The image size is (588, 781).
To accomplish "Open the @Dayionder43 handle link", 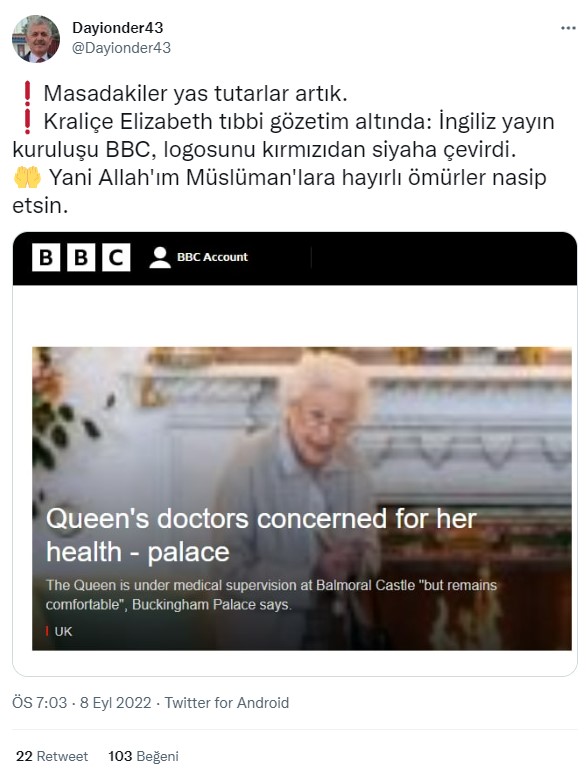I will (x=121, y=48).
